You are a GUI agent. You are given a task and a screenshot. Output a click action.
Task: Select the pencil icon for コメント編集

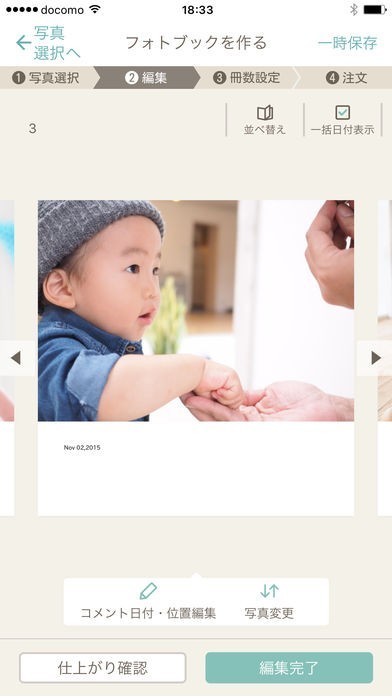coord(148,591)
